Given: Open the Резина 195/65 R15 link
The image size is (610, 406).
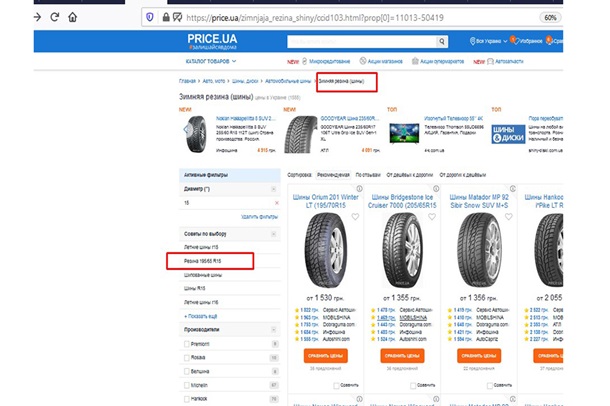Looking at the screenshot, I should (203, 261).
